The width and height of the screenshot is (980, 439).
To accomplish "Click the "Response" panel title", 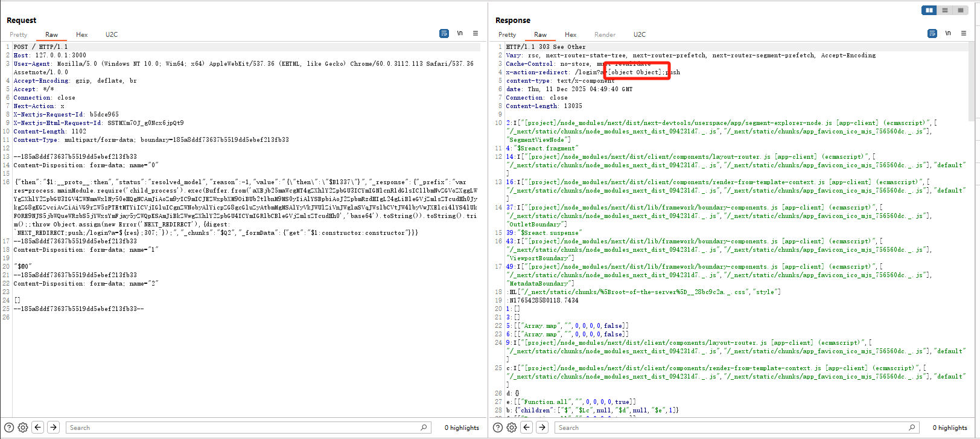I will [513, 20].
